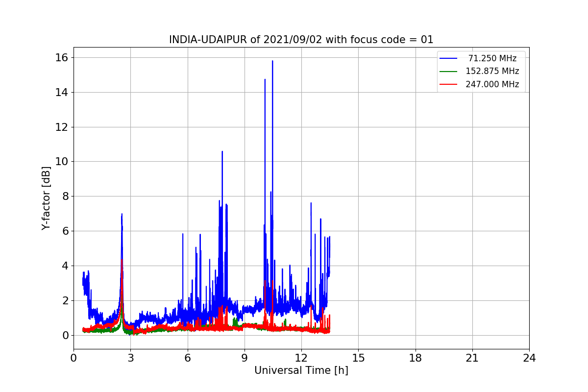Click the blue line swatch in legend
The image size is (588, 392).
click(x=448, y=58)
